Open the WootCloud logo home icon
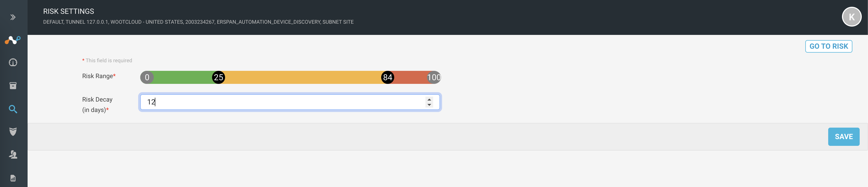Image resolution: width=868 pixels, height=187 pixels. (13, 40)
